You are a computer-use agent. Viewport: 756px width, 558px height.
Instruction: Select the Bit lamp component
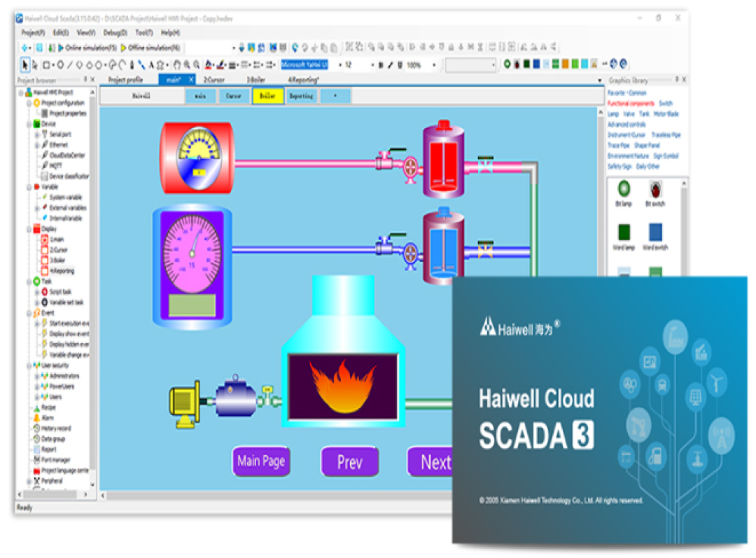624,190
